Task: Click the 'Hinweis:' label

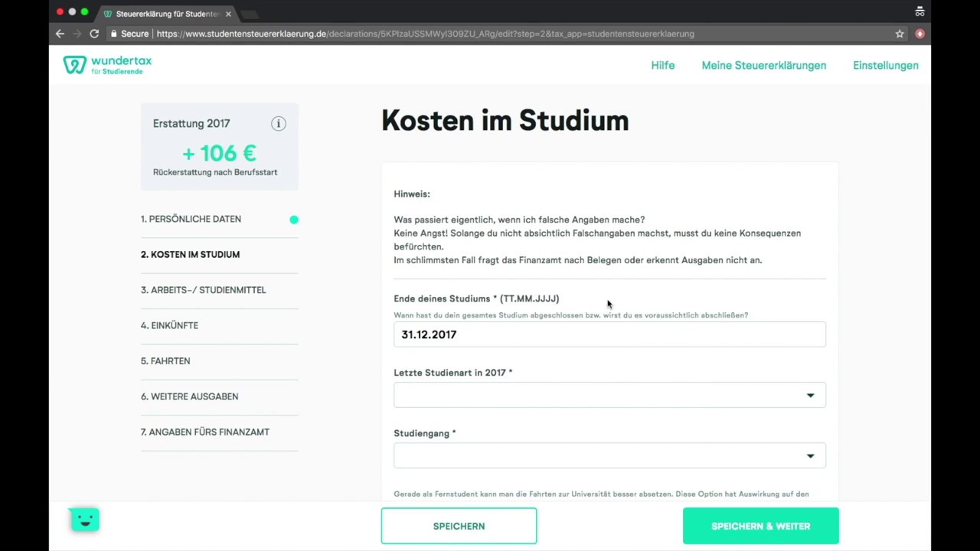Action: coord(412,194)
